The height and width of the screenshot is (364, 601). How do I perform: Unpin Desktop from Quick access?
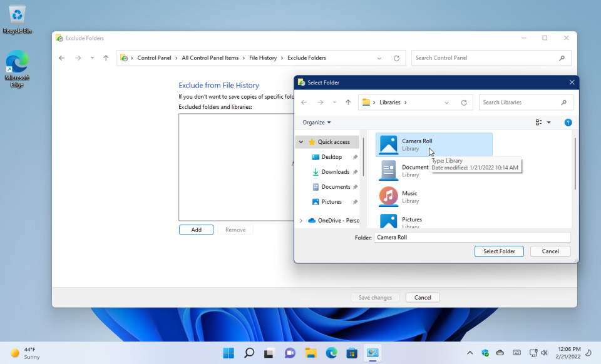(355, 156)
